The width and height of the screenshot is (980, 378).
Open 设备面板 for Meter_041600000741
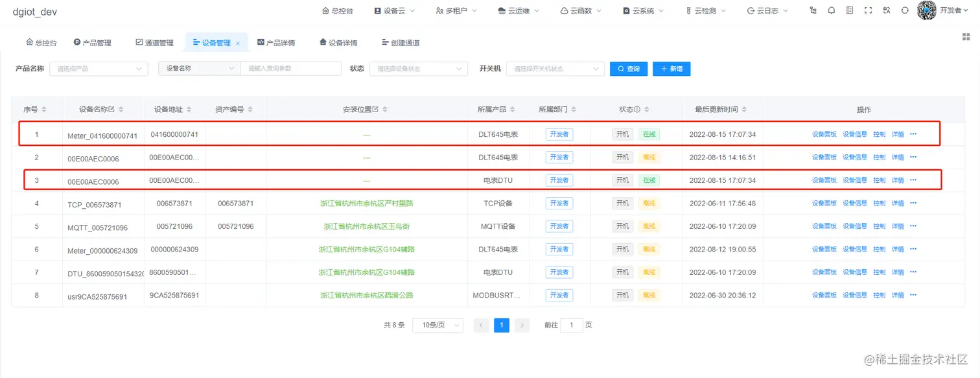tap(824, 134)
